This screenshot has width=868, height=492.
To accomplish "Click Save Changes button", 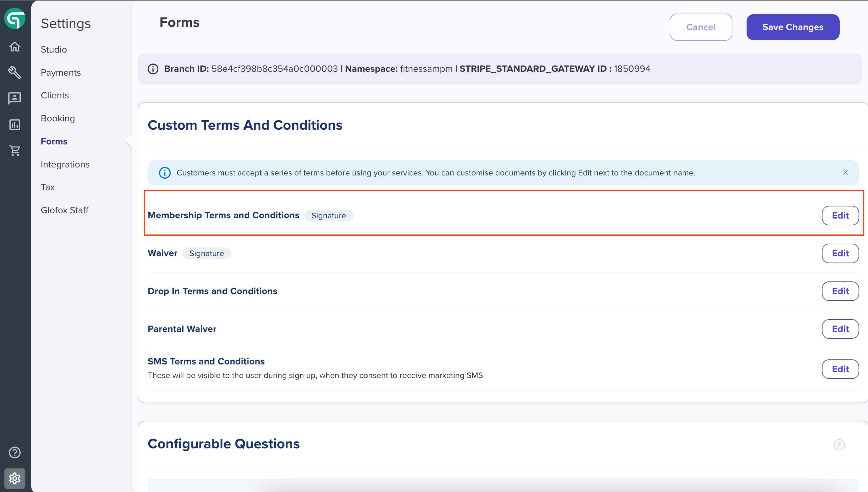I will 793,27.
